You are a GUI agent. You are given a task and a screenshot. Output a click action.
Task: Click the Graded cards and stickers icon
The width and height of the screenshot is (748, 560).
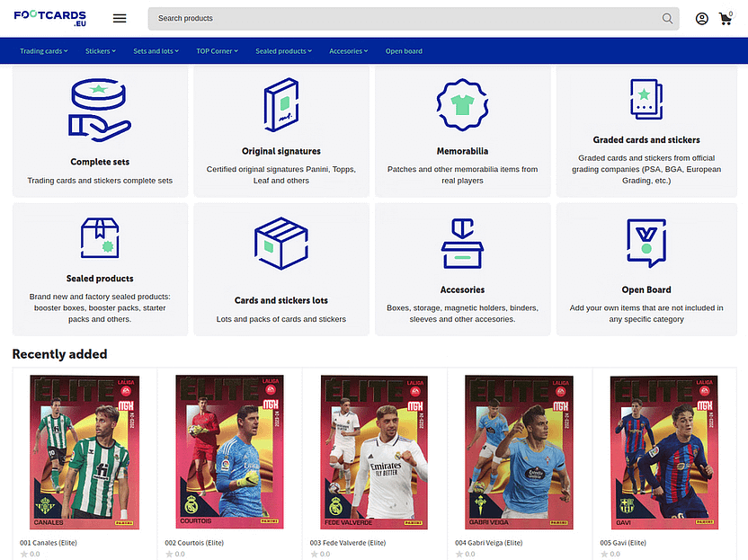[x=646, y=100]
